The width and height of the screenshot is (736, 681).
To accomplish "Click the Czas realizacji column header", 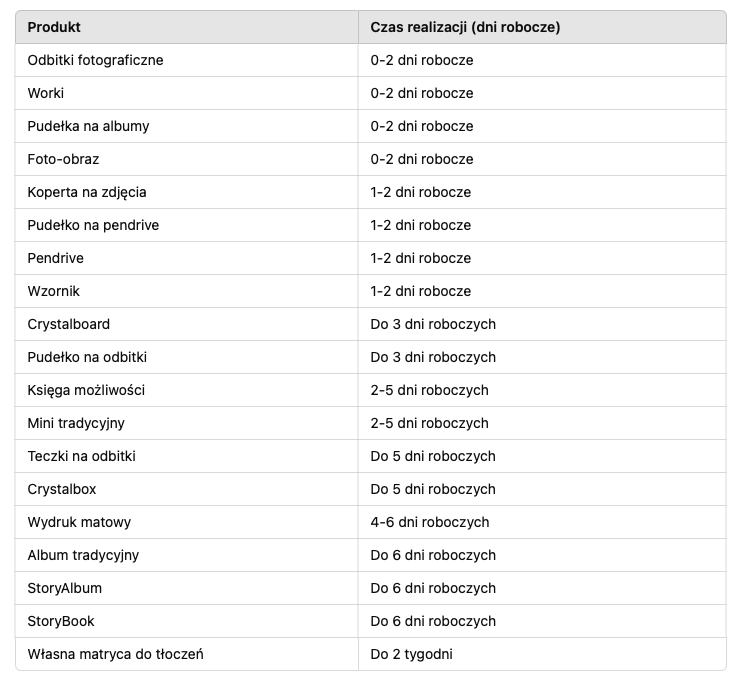I will coord(465,27).
